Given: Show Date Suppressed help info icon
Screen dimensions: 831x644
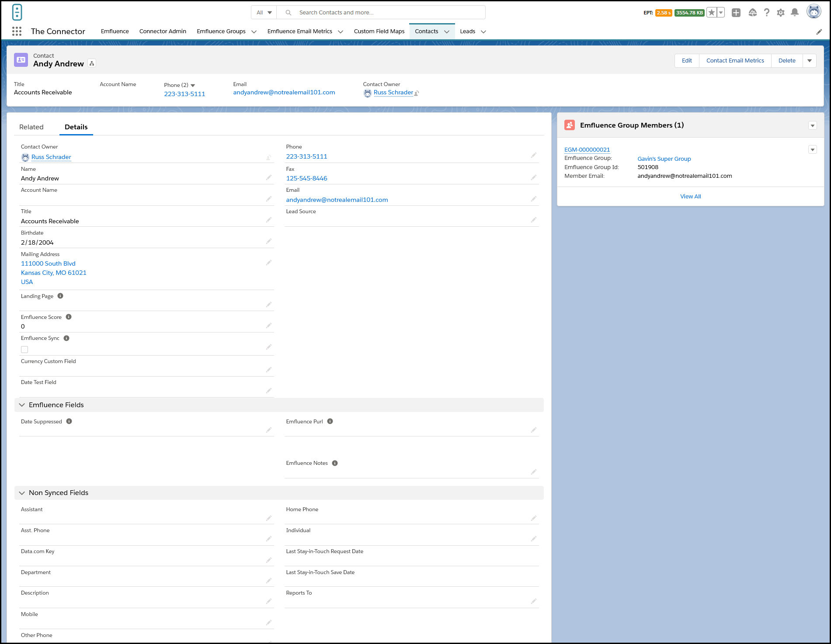Looking at the screenshot, I should click(69, 421).
